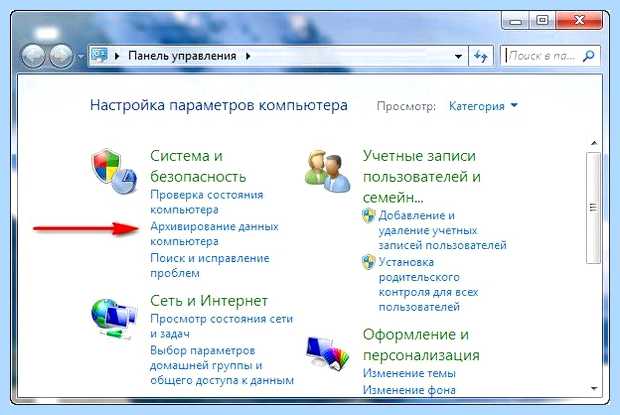Expand arrow before Панель управления breadcrumb
Screen dimensions: 620x415
point(117,56)
